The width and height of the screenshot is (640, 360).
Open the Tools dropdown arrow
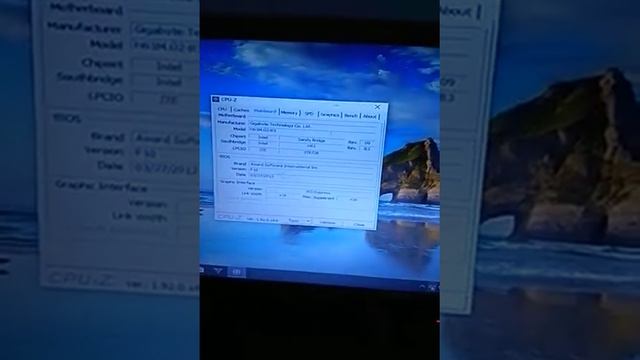coord(308,221)
